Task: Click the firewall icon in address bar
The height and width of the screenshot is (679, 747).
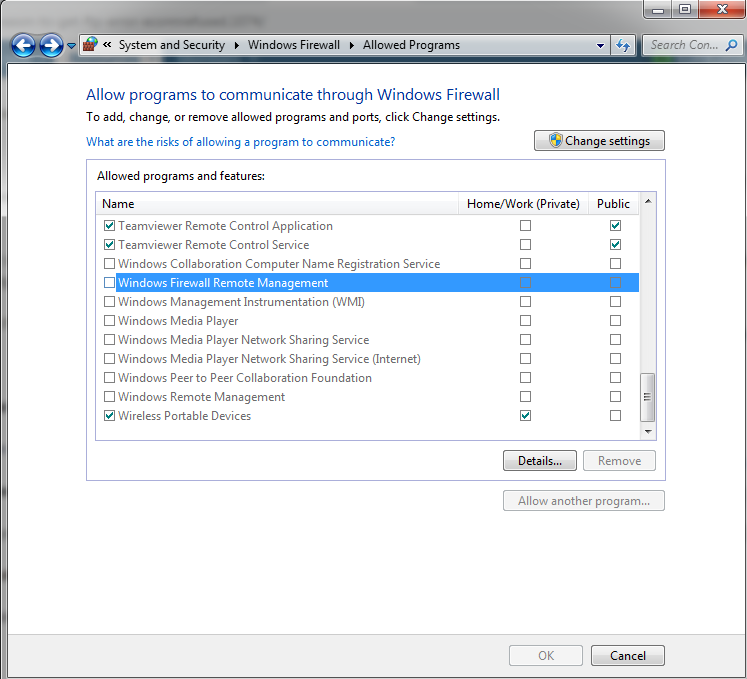Action: 90,45
